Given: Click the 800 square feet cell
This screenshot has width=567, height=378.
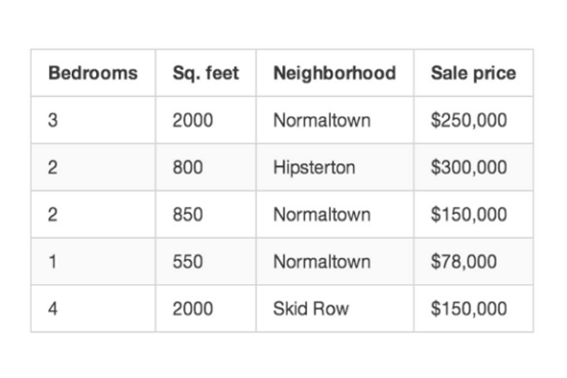Looking at the screenshot, I should point(206,167).
